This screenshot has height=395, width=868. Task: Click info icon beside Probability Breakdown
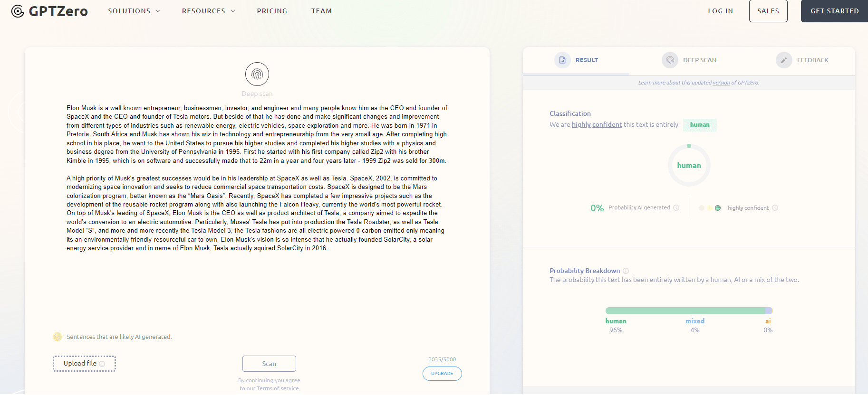tap(626, 271)
